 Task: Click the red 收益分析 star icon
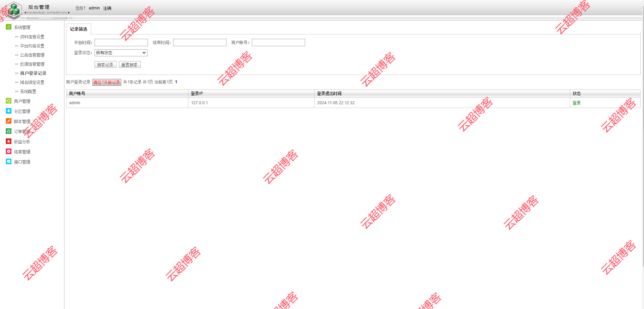(x=9, y=141)
